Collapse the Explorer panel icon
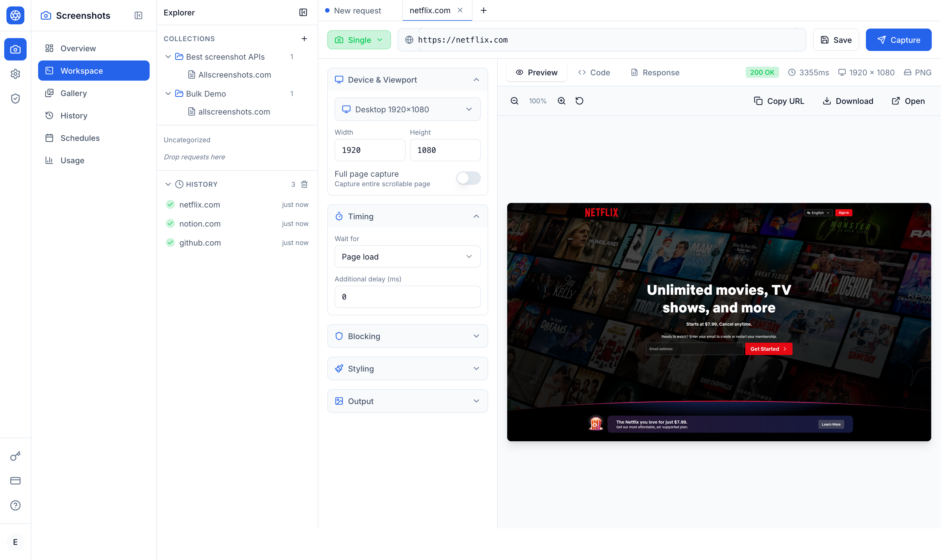This screenshot has height=560, width=941. click(x=303, y=12)
